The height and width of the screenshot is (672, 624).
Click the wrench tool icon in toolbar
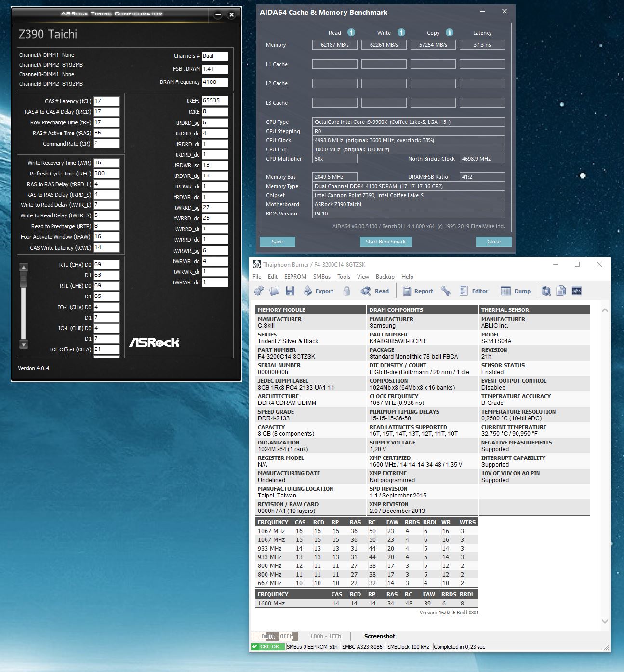pos(446,291)
